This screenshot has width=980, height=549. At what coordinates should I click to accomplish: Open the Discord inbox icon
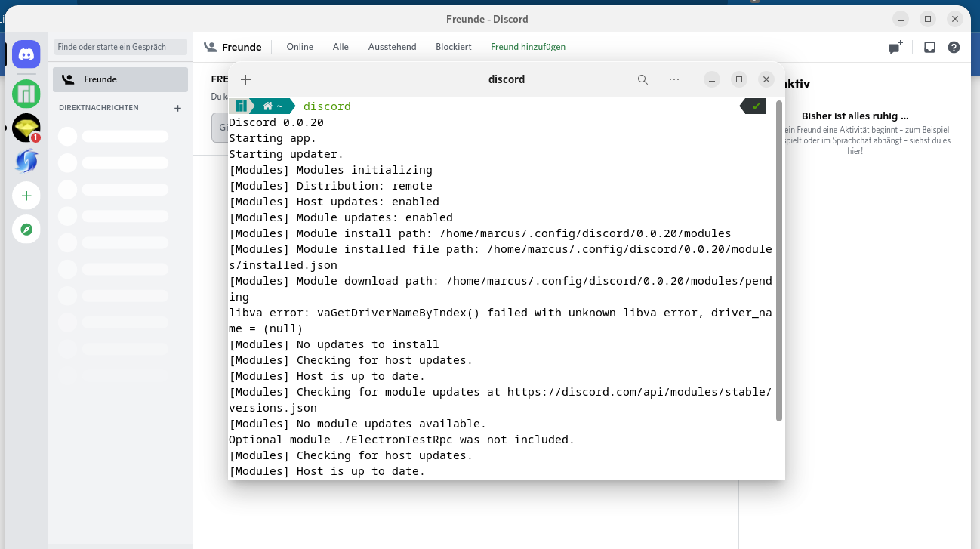click(x=930, y=47)
